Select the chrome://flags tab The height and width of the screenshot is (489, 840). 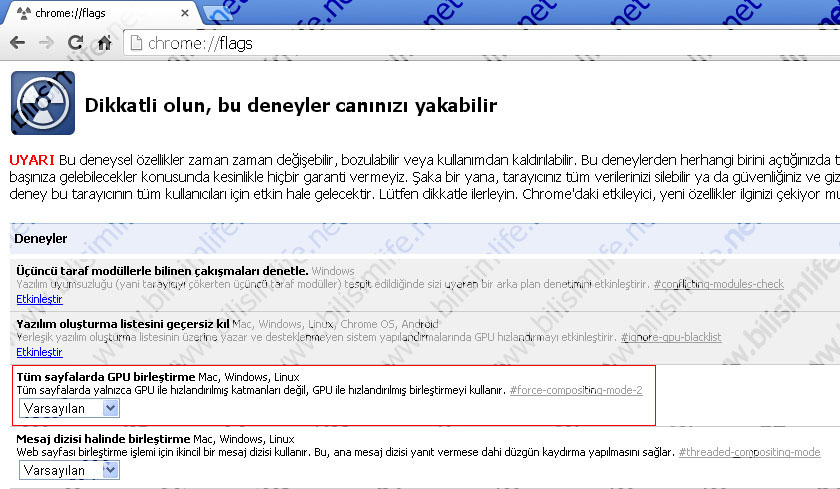[x=102, y=13]
